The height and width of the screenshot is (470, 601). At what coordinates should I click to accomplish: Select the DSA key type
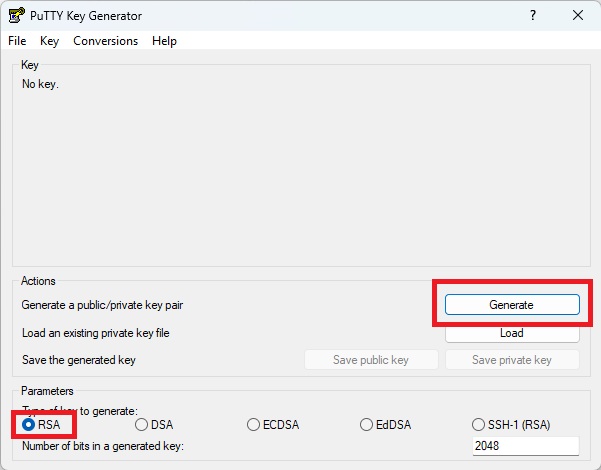(154, 425)
